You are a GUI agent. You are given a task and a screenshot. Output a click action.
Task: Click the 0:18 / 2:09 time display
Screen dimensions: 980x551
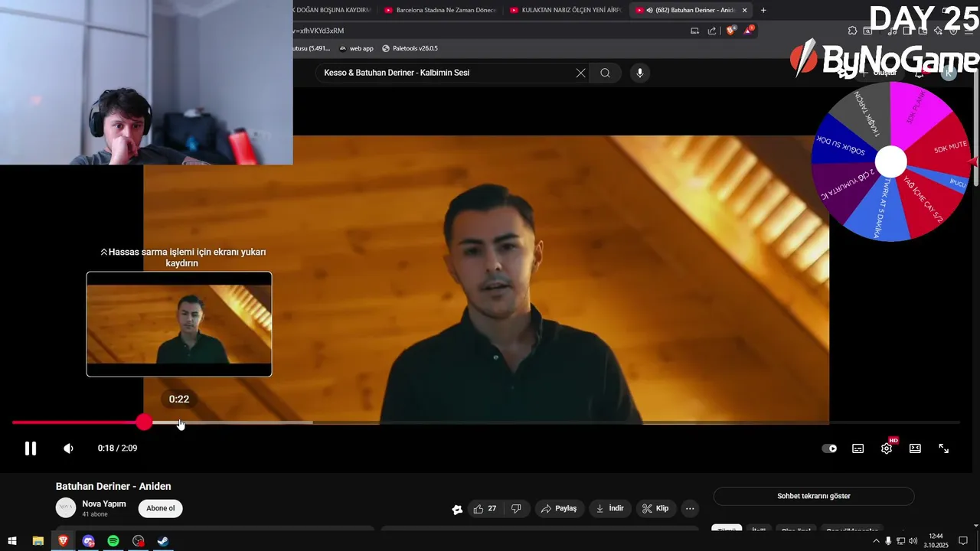click(x=117, y=448)
